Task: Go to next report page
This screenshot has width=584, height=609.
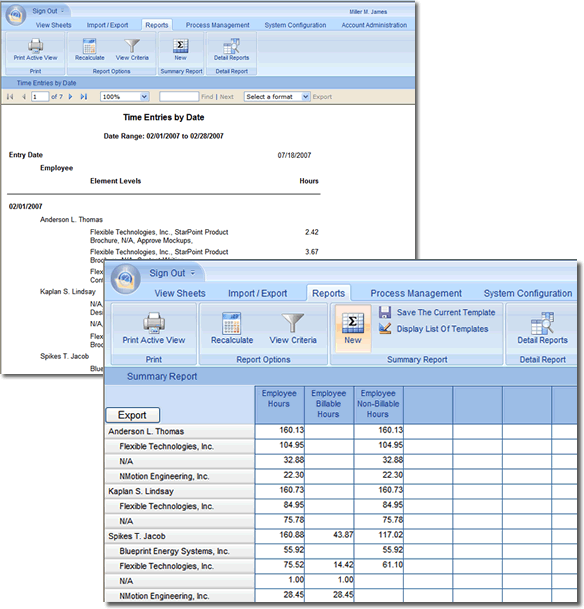Action: pos(70,97)
